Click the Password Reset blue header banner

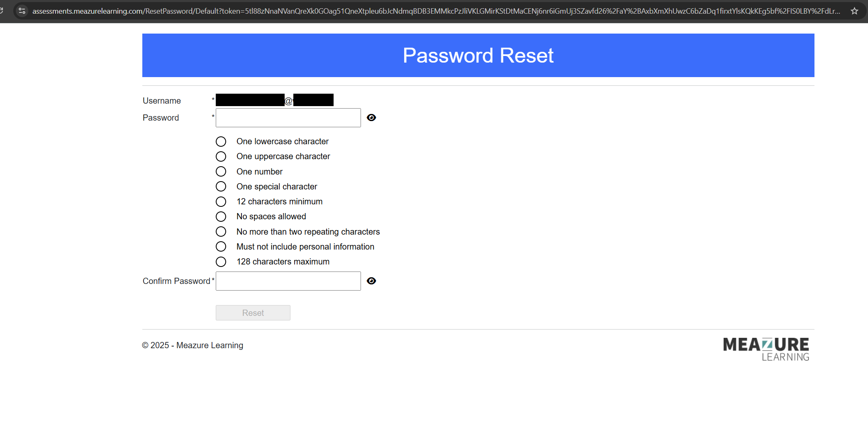point(478,56)
